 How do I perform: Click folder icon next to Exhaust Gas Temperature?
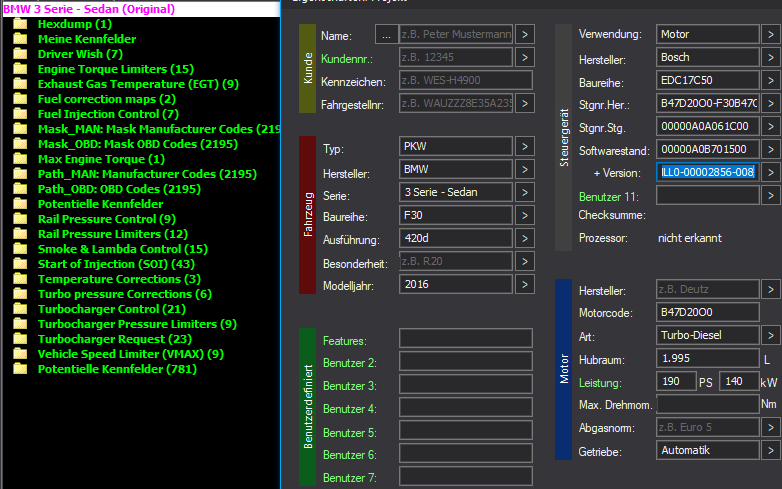coord(20,84)
